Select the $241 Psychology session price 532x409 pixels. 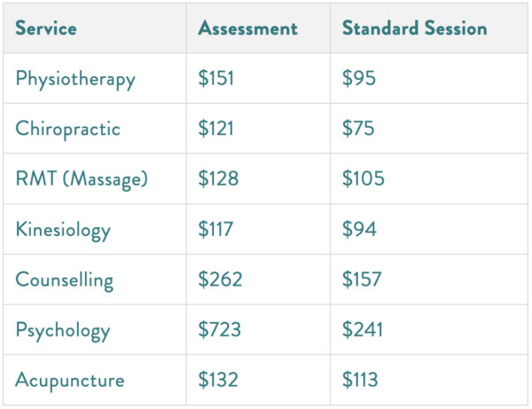click(363, 331)
